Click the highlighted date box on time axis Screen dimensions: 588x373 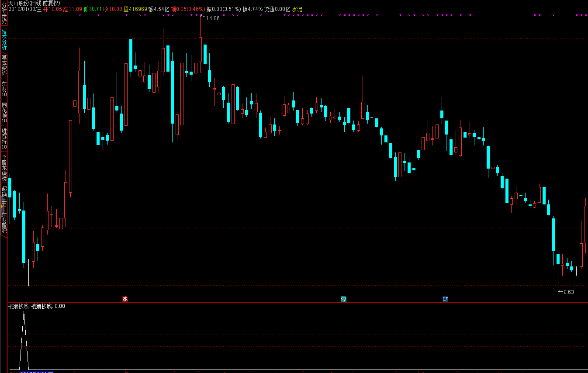[x=37, y=372]
